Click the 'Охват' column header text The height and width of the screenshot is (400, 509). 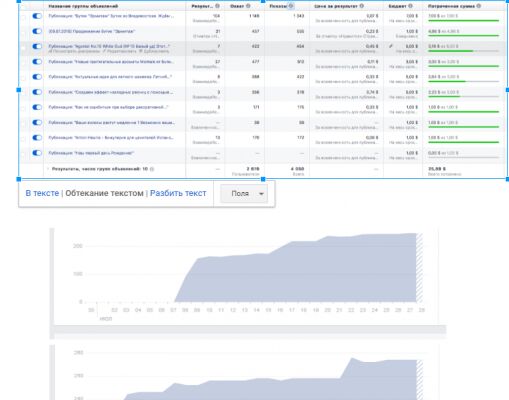[237, 6]
